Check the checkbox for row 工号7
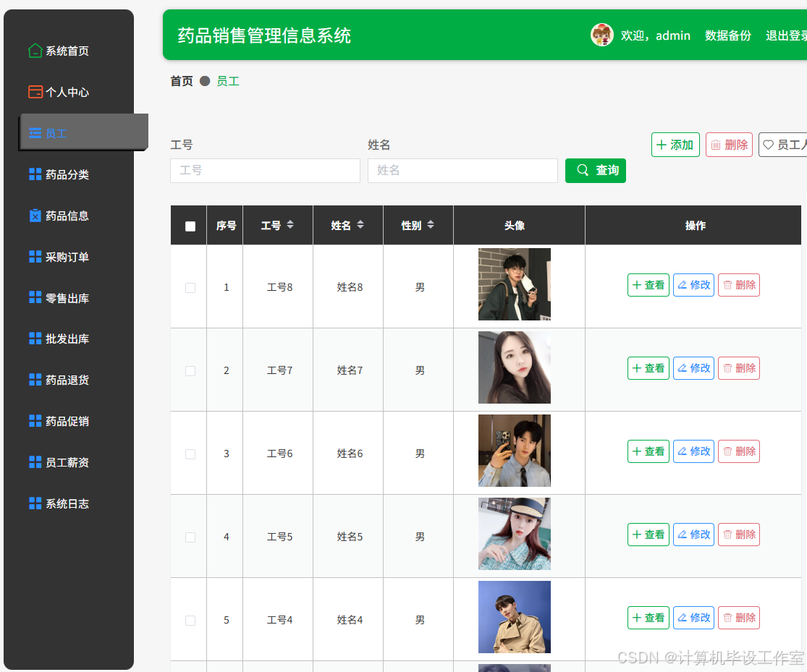This screenshot has width=807, height=672. (x=190, y=371)
